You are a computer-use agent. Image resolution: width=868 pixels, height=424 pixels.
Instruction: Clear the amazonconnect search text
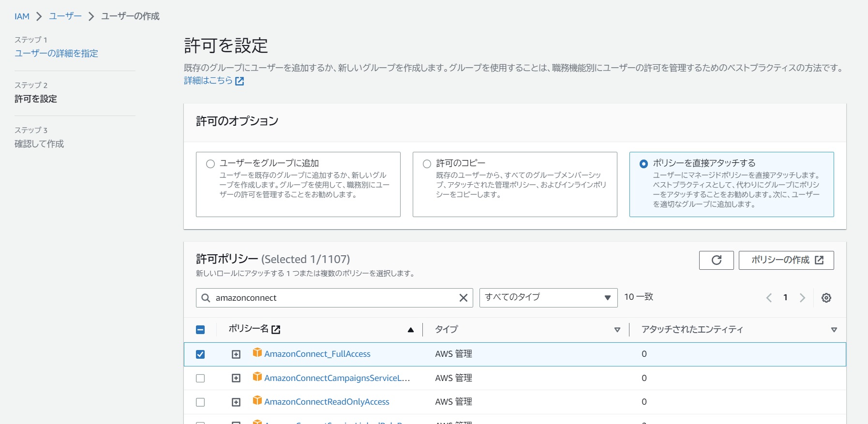point(463,298)
